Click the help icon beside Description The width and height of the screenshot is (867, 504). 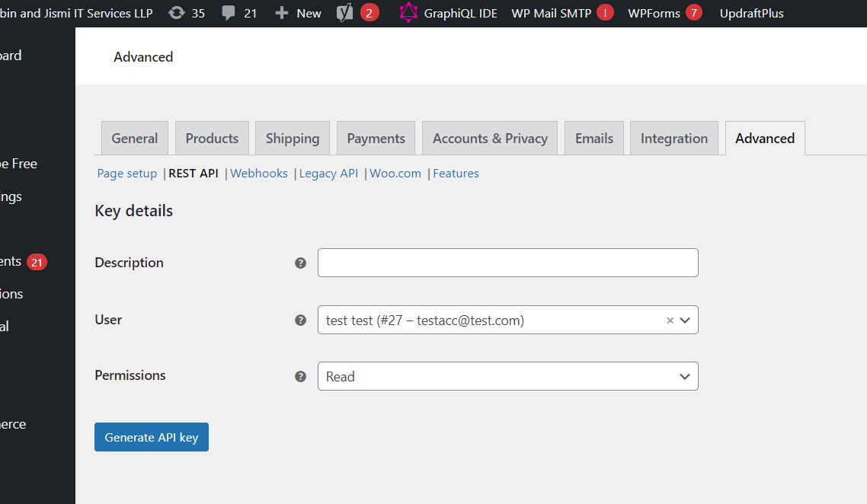[300, 263]
